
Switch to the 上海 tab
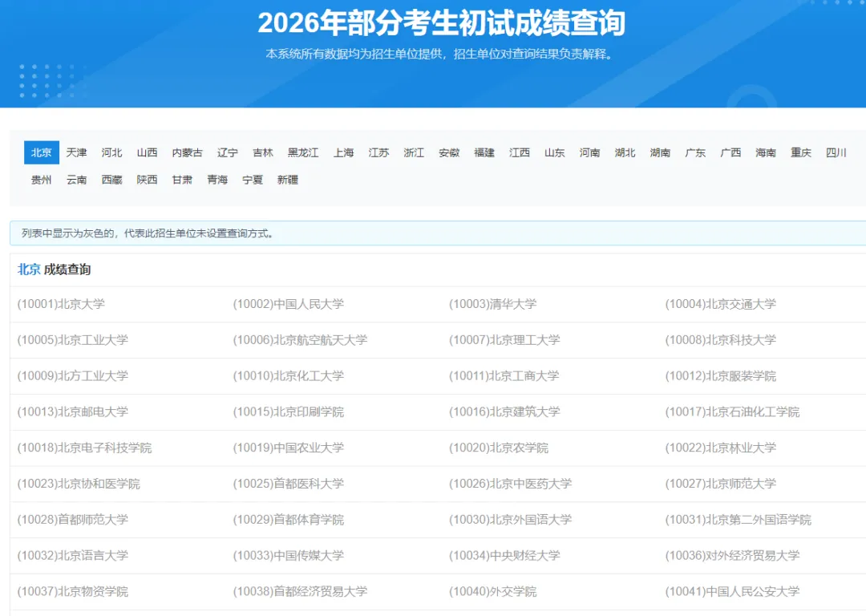coord(343,152)
